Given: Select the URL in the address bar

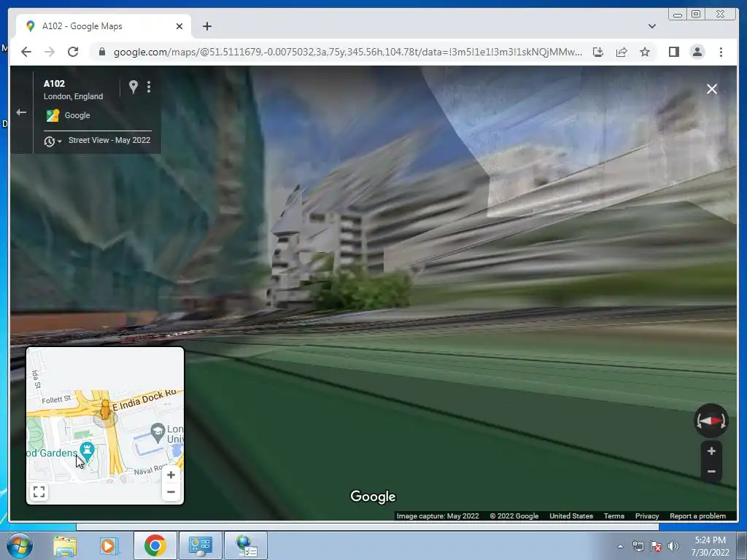Looking at the screenshot, I should coord(347,52).
